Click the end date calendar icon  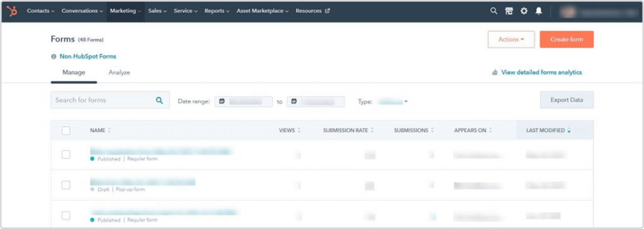294,101
